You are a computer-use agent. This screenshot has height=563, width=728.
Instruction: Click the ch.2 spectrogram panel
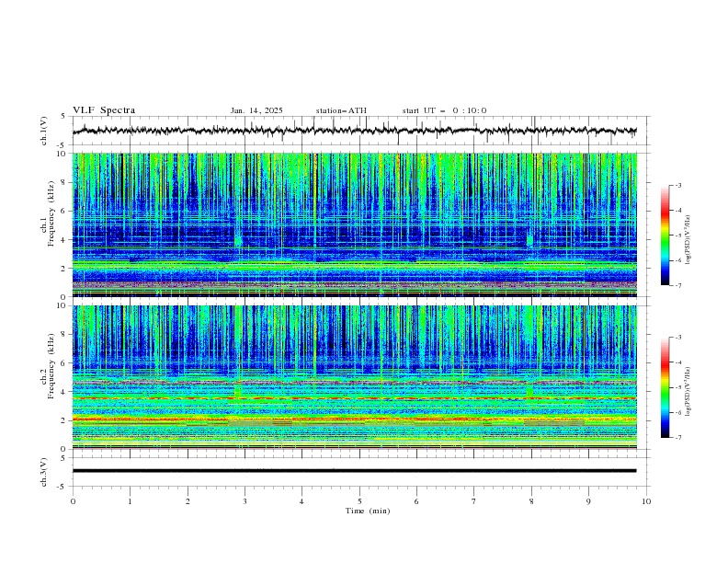tap(354, 377)
